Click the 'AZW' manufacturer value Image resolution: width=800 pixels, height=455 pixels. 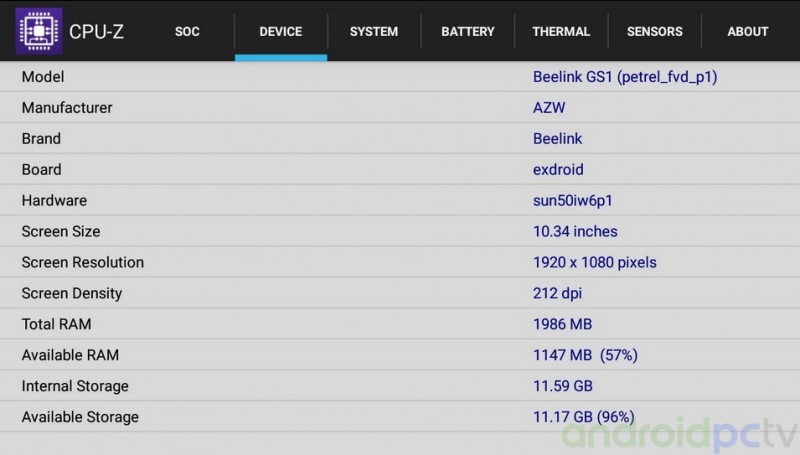pyautogui.click(x=549, y=108)
